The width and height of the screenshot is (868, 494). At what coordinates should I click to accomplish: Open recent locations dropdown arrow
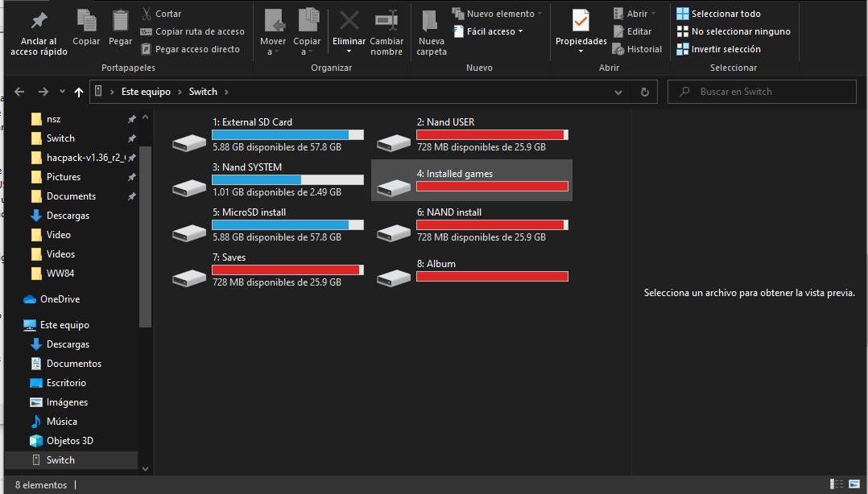tap(62, 92)
